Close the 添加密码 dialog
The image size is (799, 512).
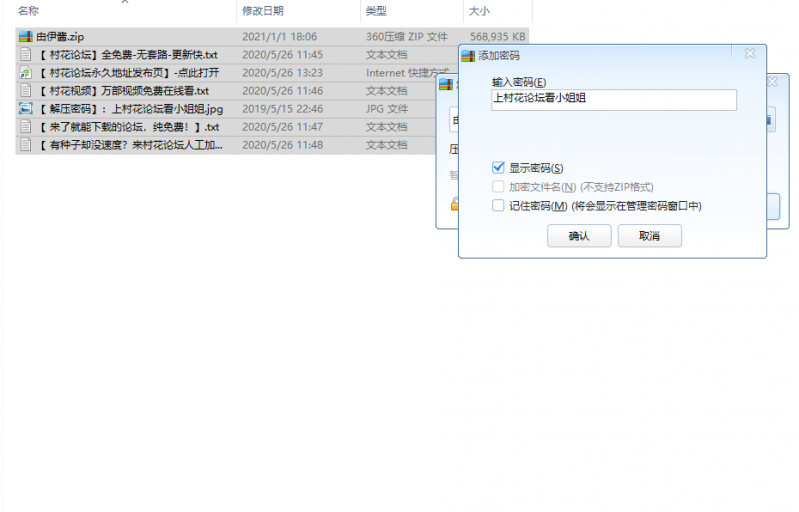(x=750, y=53)
